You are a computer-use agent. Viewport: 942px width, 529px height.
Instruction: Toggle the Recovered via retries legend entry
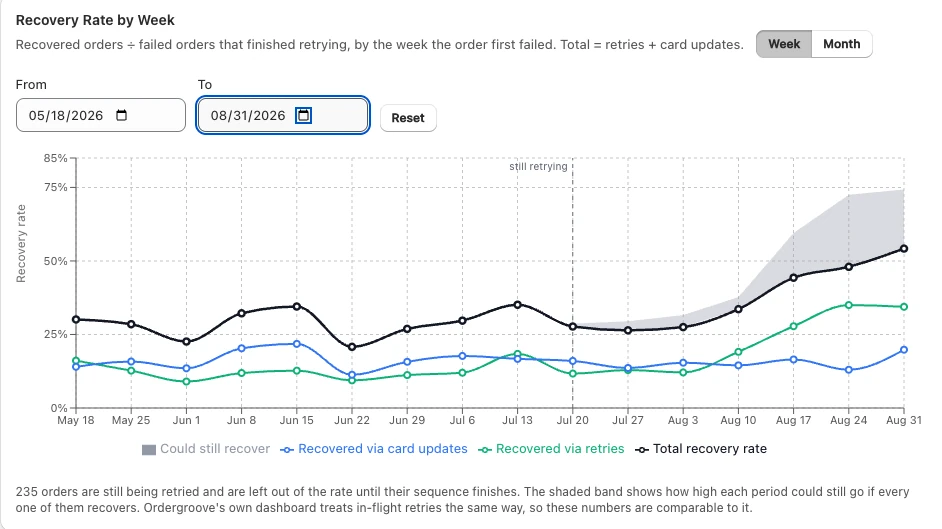551,449
